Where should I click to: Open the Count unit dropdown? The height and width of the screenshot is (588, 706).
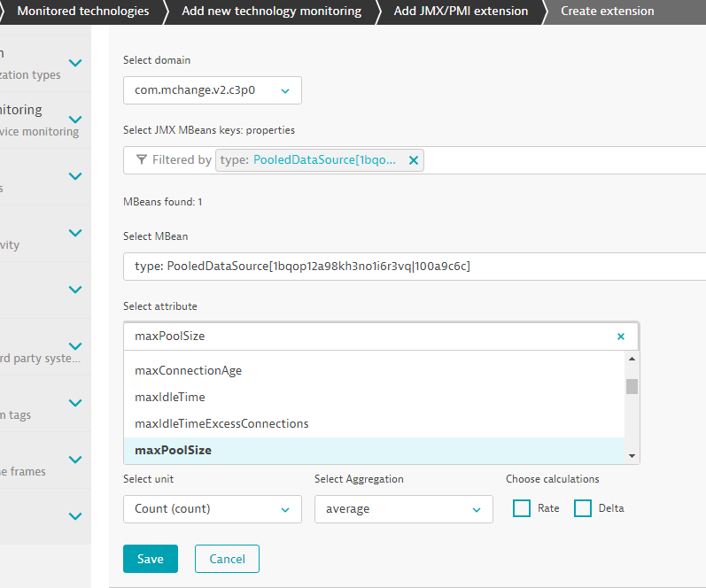pos(213,509)
